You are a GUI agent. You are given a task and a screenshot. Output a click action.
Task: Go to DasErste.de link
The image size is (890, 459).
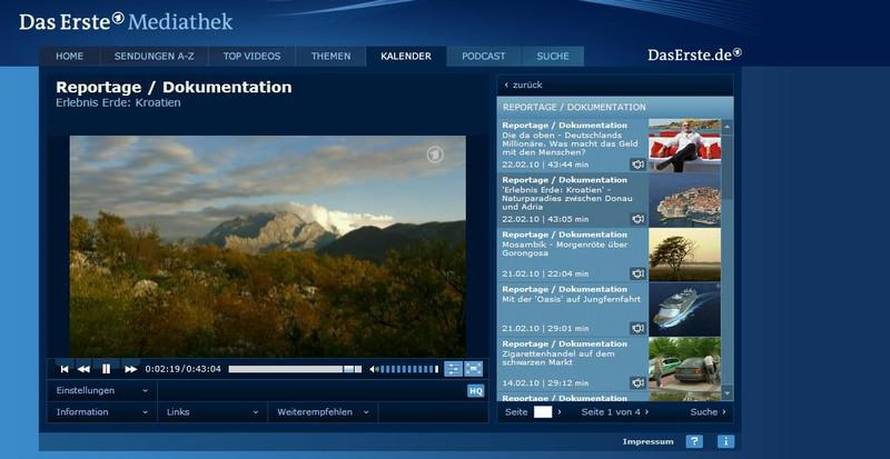point(695,54)
